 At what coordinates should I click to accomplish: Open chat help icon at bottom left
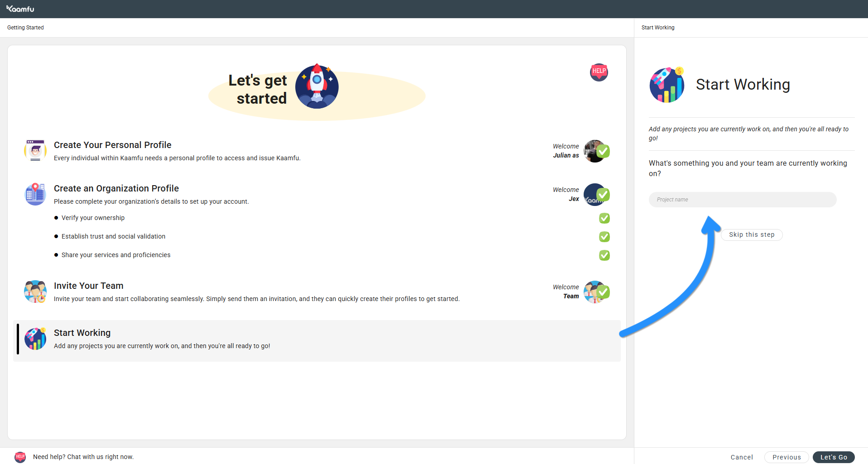tap(20, 457)
